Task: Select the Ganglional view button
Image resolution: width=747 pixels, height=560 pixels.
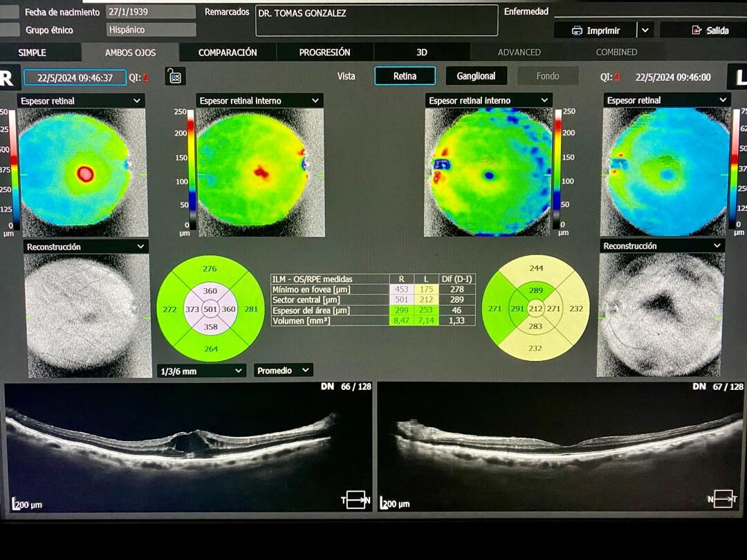Action: (x=476, y=76)
